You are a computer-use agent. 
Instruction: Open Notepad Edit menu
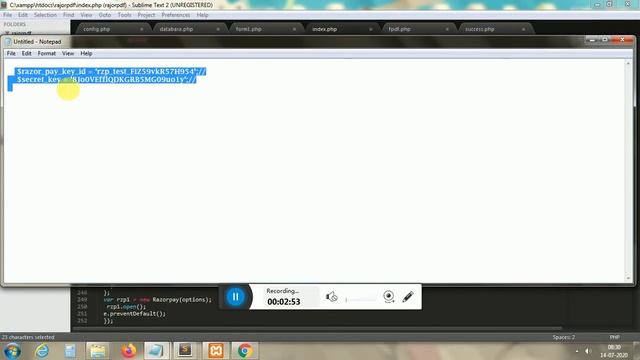(x=27, y=53)
